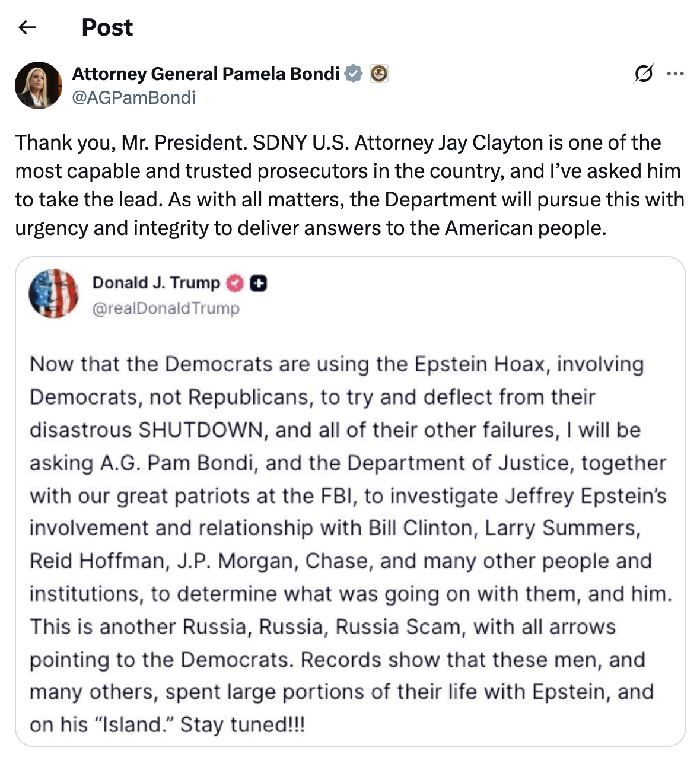Click Donald J. Trump's verified checkmark badge

[236, 284]
